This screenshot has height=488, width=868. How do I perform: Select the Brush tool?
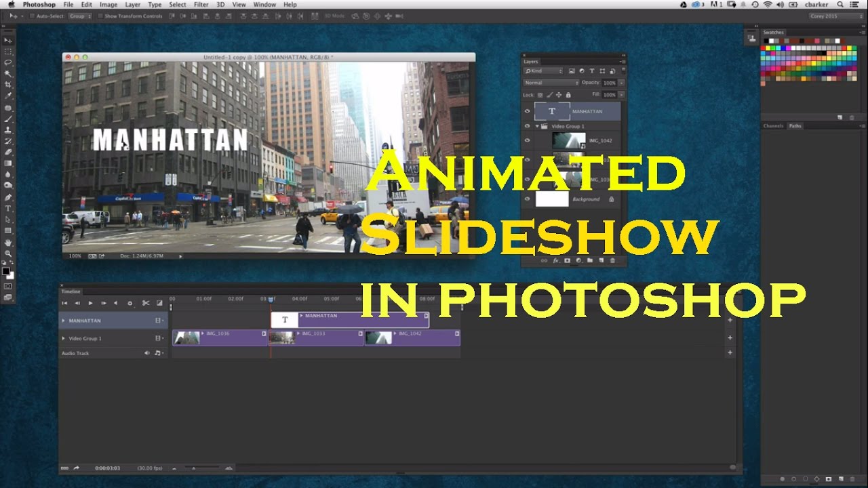(8, 119)
